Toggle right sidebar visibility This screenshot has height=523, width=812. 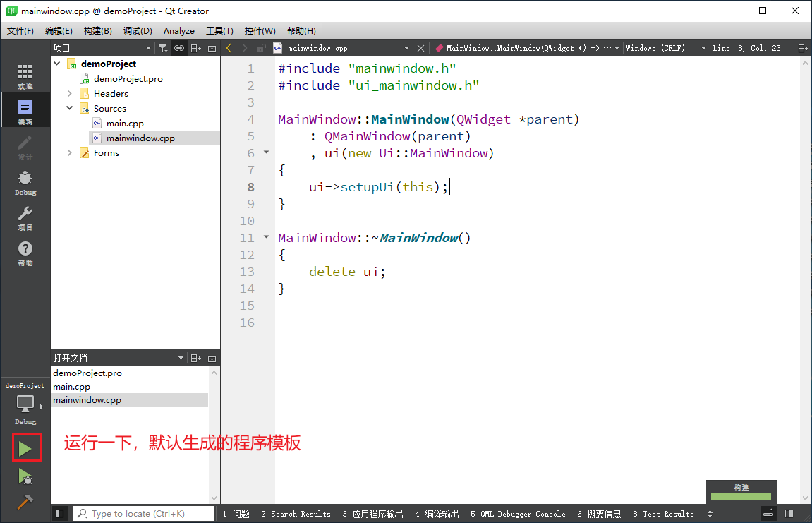coord(789,513)
